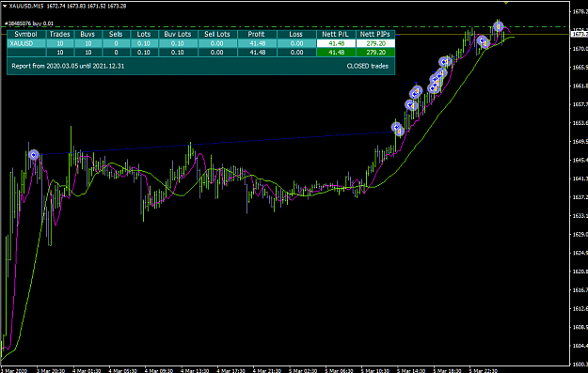Viewport: 588px width, 373px height.
Task: Click XAUUSD row white Nett P/L cell 41.48
Action: pos(336,43)
